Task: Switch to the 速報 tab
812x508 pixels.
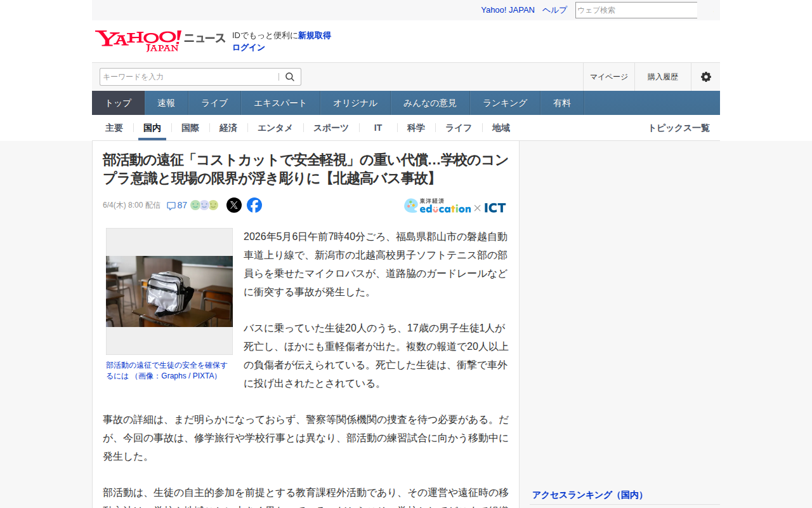Action: (166, 103)
